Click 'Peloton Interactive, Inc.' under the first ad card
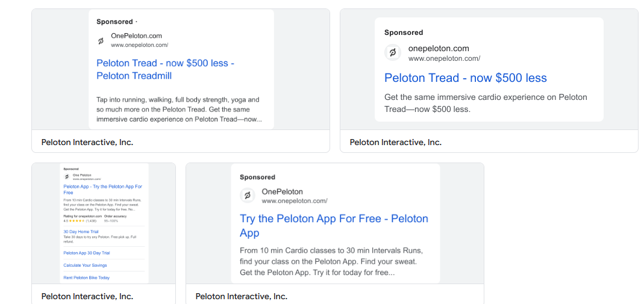 click(87, 142)
